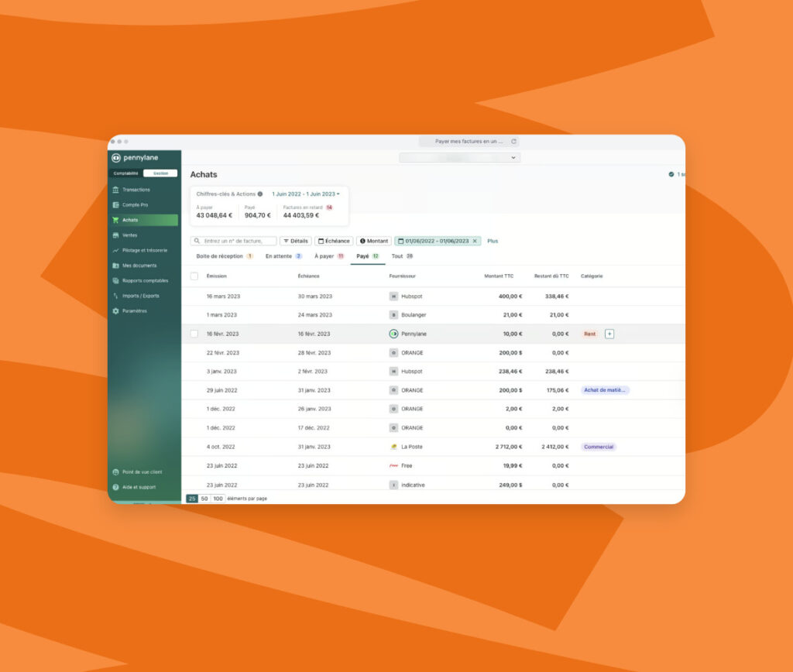Screen dimensions: 793x672
Task: Click the Mes documents folder icon
Action: pos(115,266)
